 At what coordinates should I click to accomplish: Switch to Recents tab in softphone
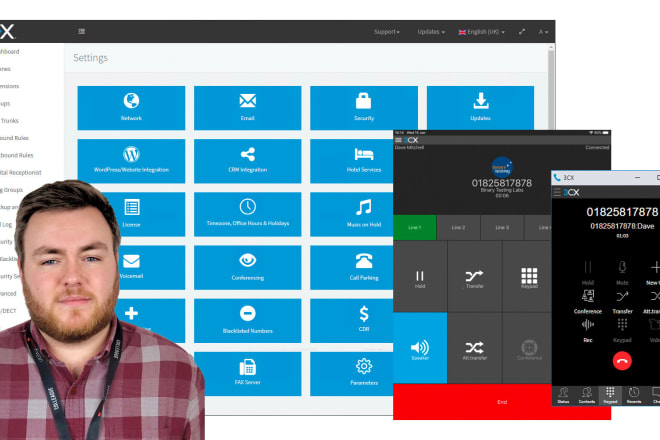pos(633,396)
